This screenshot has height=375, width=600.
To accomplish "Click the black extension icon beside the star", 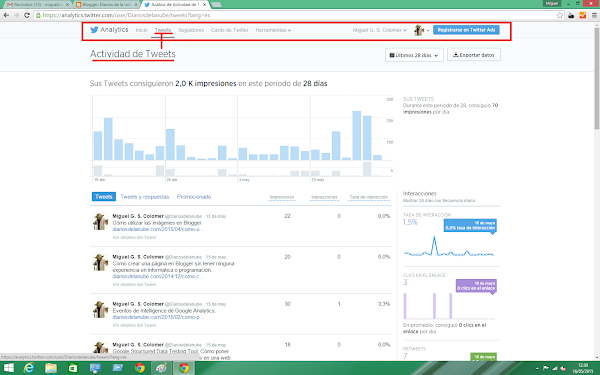I will coord(571,15).
